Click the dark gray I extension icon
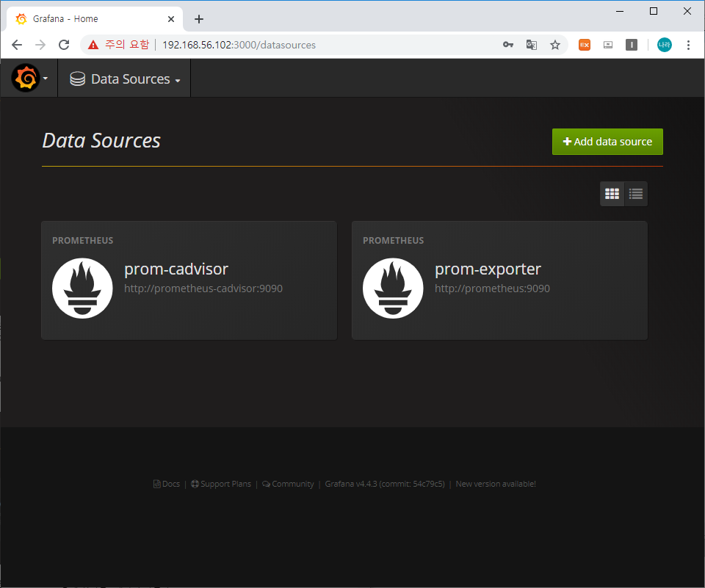This screenshot has height=588, width=705. [632, 45]
